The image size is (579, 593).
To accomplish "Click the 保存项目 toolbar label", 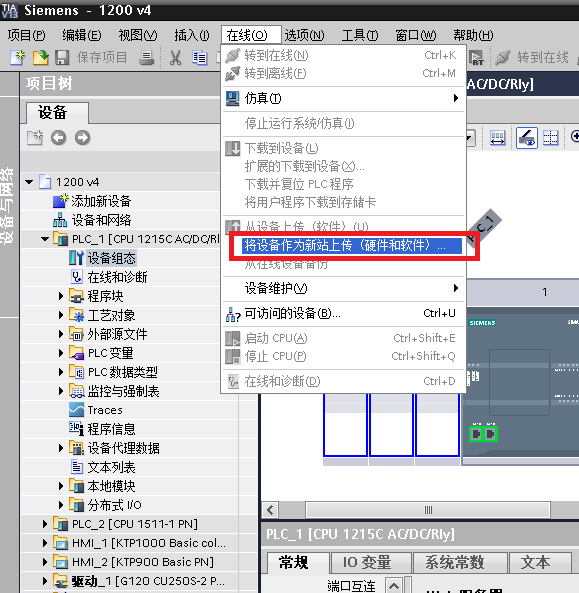I will click(x=102, y=57).
